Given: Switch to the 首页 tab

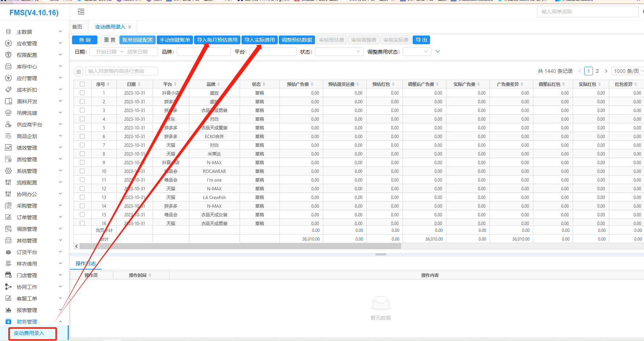Looking at the screenshot, I should (77, 27).
